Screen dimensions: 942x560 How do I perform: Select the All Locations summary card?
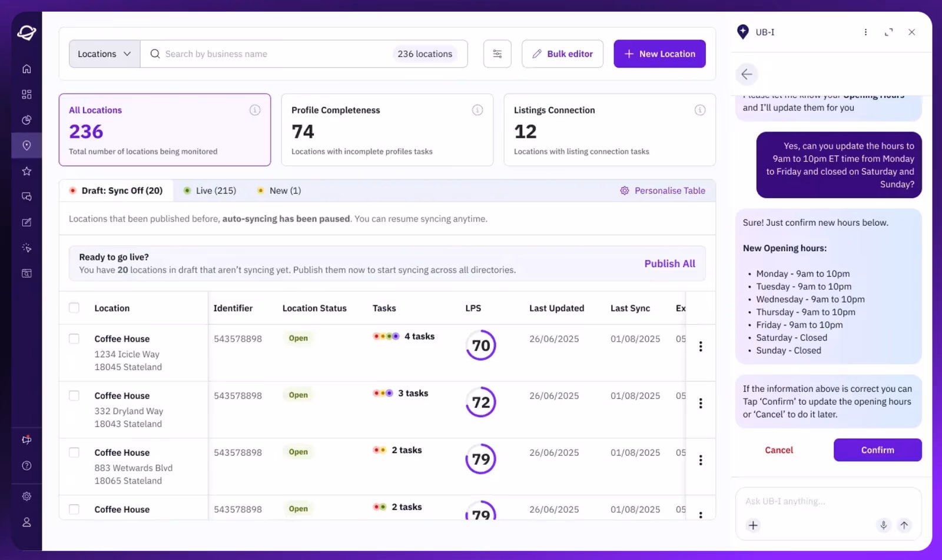tap(165, 129)
